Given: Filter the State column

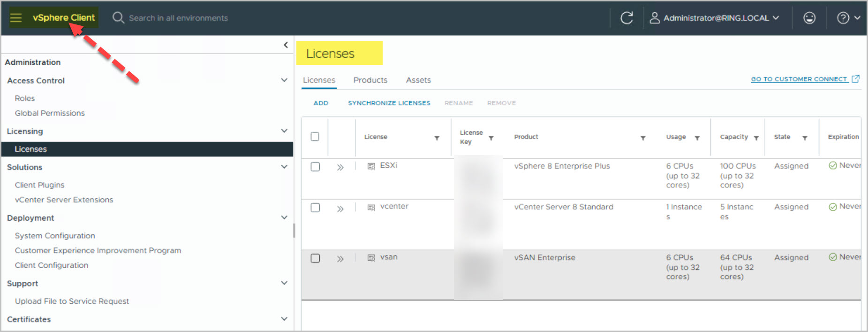Looking at the screenshot, I should (805, 138).
